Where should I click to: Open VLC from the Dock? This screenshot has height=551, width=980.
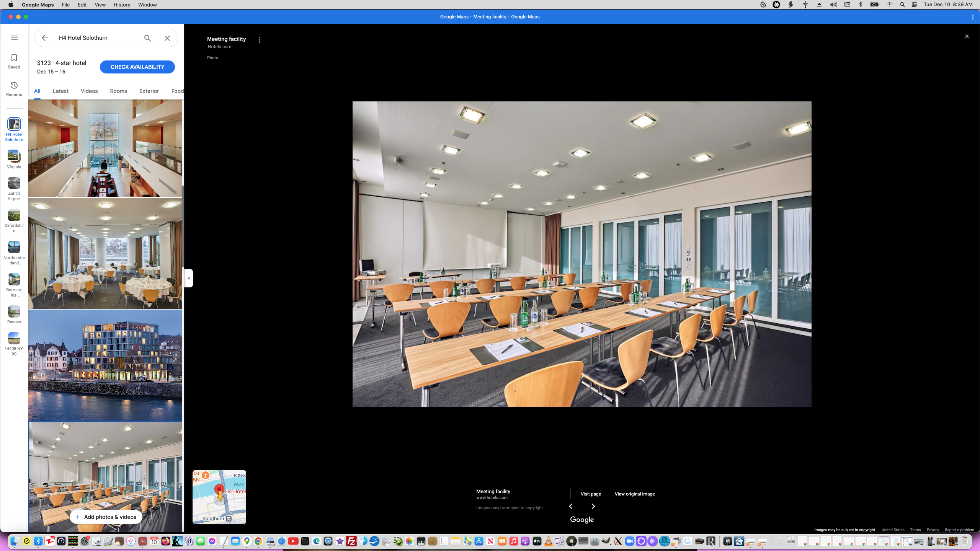pos(548,541)
